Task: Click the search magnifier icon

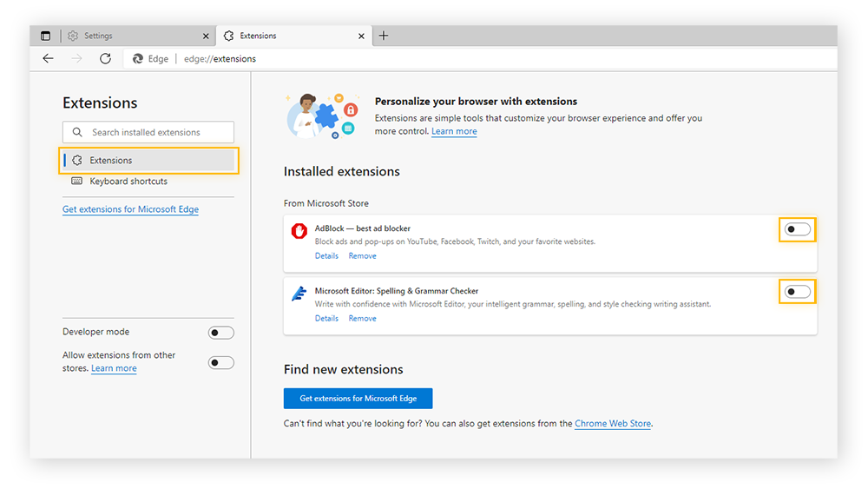Action: click(77, 132)
